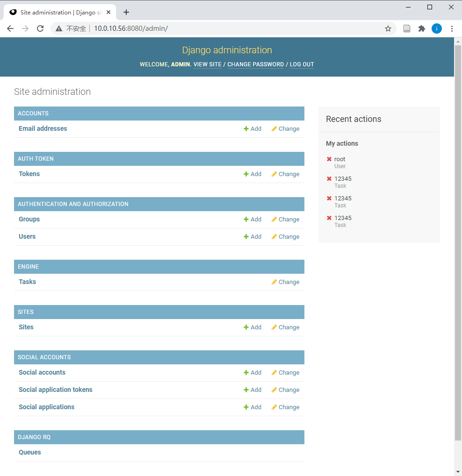This screenshot has width=462, height=476.
Task: Close the Site administration tab
Action: pyautogui.click(x=108, y=13)
